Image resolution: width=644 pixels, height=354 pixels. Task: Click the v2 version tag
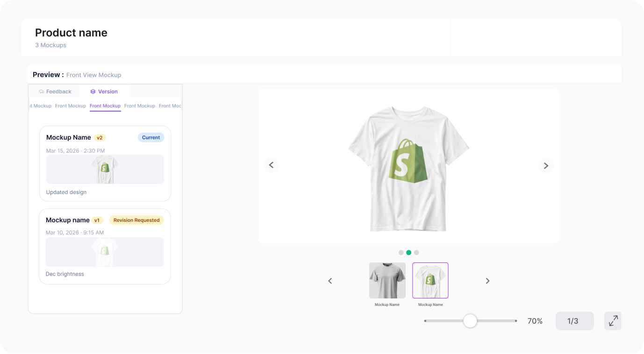100,138
